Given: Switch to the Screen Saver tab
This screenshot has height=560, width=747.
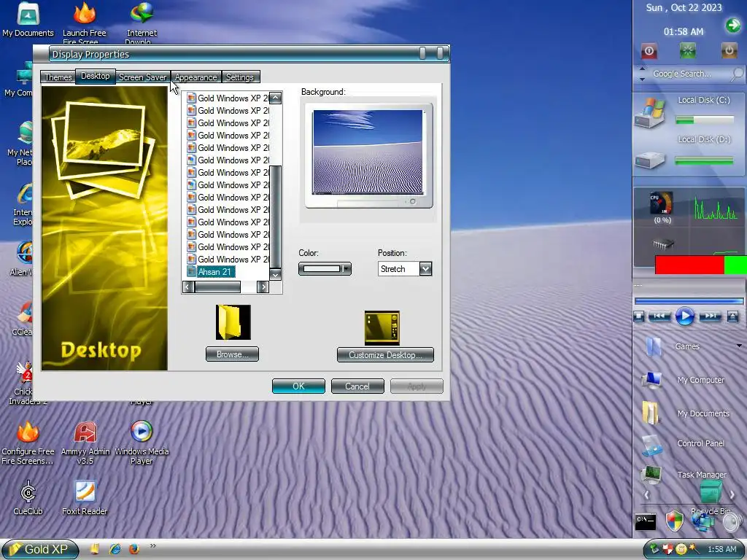Looking at the screenshot, I should tap(142, 77).
